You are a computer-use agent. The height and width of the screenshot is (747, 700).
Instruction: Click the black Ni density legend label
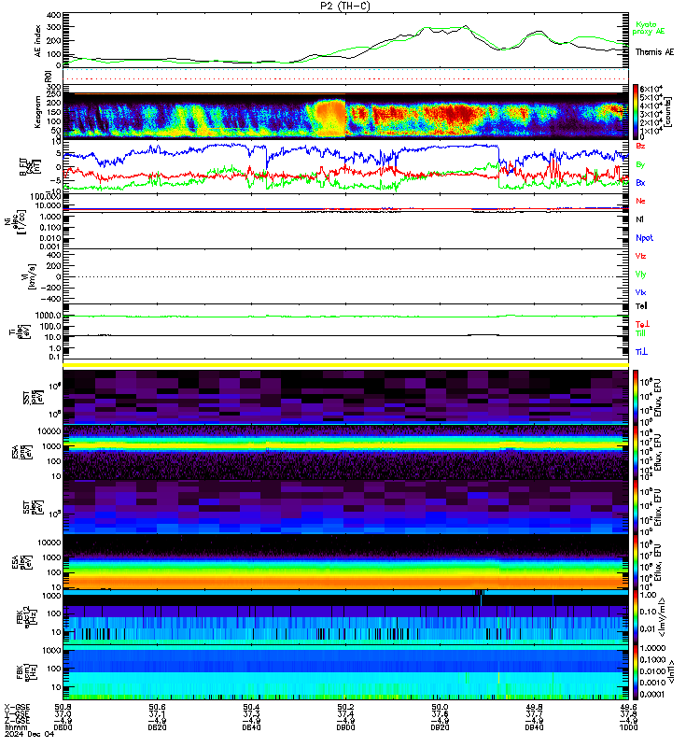639,219
